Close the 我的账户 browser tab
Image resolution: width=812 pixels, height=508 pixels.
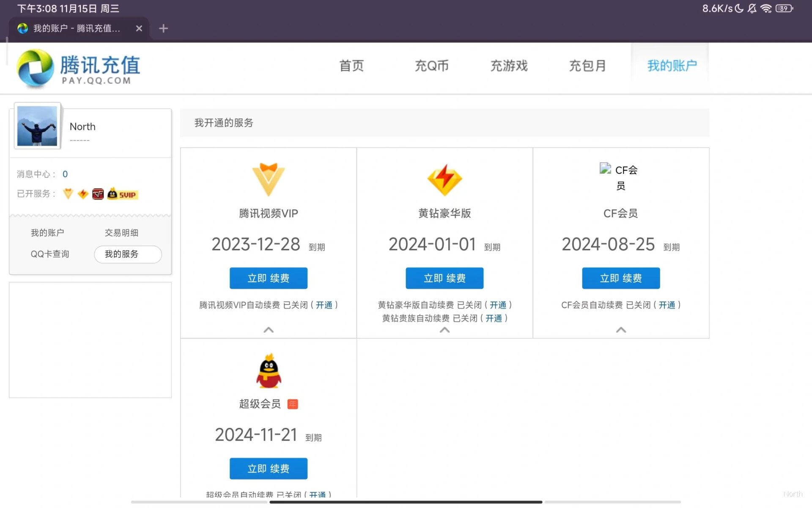tap(139, 28)
